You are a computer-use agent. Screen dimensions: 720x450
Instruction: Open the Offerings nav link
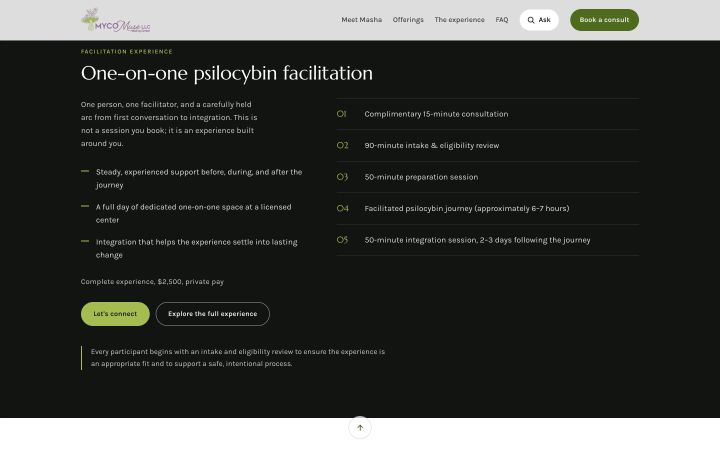[408, 20]
